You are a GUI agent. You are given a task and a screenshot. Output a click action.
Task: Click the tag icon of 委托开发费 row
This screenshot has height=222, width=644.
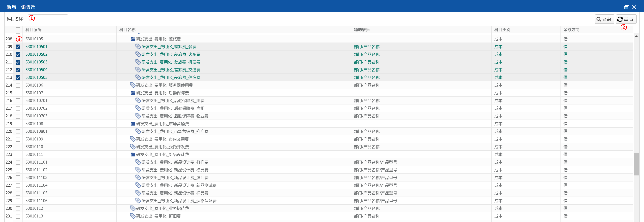133,147
